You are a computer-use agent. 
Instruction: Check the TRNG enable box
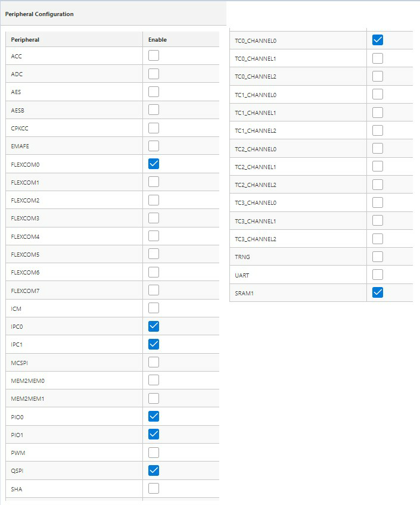pos(377,257)
